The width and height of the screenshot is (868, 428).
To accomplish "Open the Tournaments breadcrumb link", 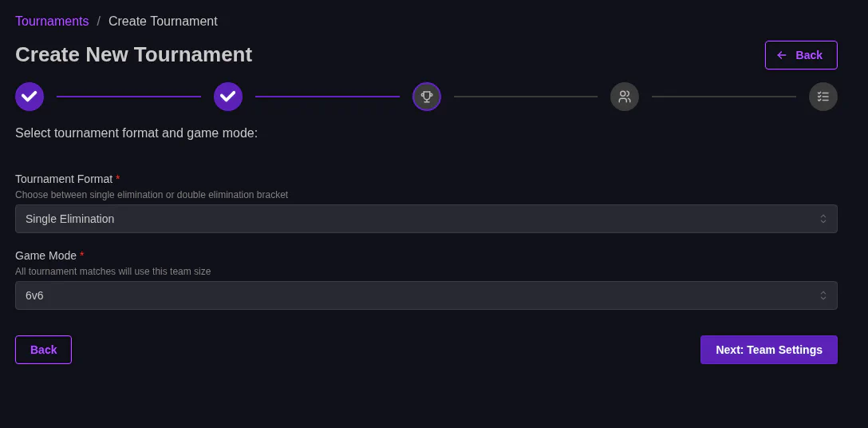I will coord(52,22).
